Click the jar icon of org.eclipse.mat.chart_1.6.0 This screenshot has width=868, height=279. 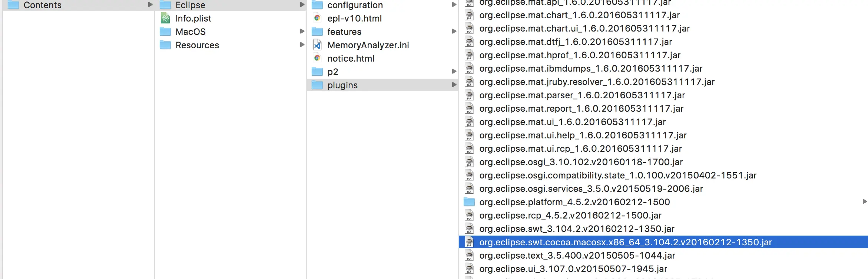pos(469,15)
